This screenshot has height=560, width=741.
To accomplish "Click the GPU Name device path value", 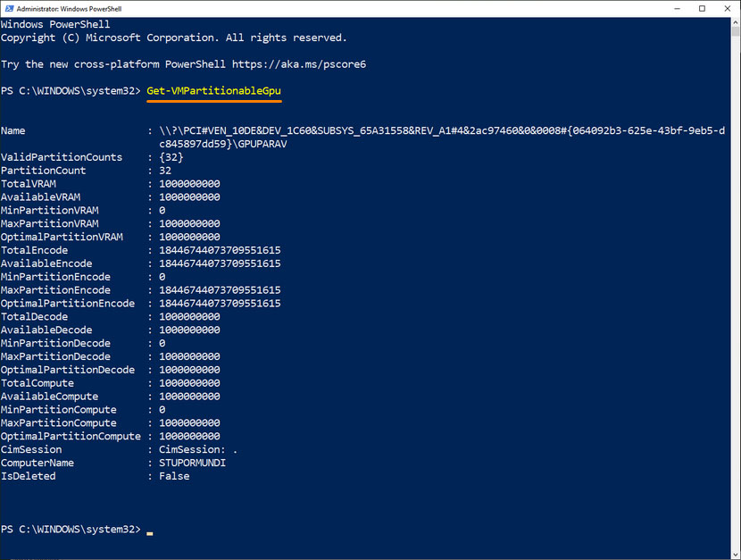I will tap(442, 137).
